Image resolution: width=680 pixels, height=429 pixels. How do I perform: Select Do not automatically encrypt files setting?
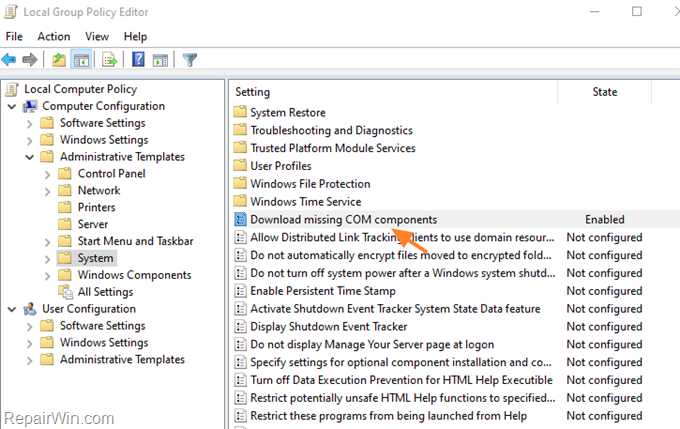(x=401, y=255)
